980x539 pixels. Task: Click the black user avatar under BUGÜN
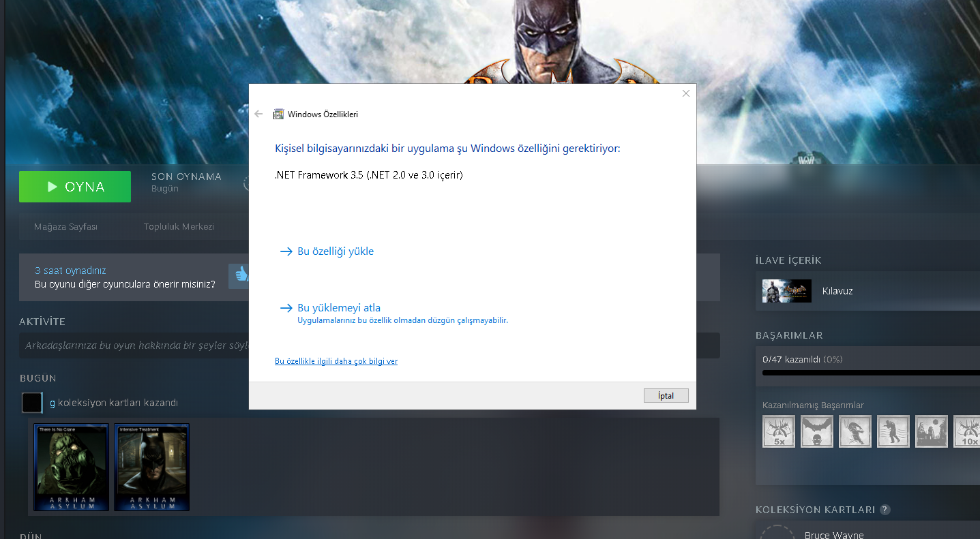tap(32, 403)
